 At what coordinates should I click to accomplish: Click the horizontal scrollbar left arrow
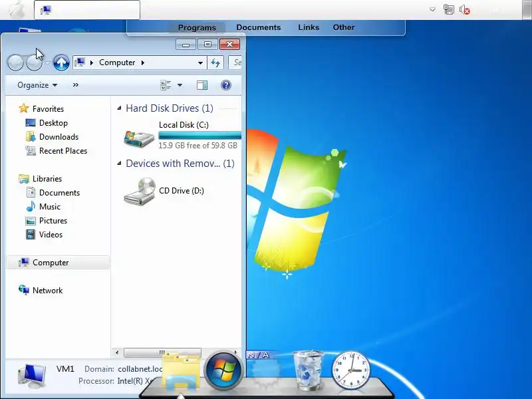tap(117, 352)
